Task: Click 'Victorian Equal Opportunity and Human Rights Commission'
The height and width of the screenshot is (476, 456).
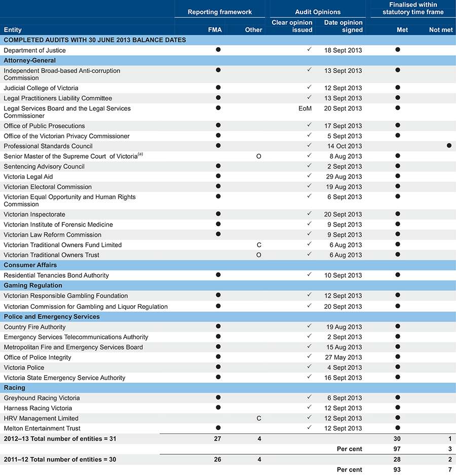Action: (x=69, y=201)
